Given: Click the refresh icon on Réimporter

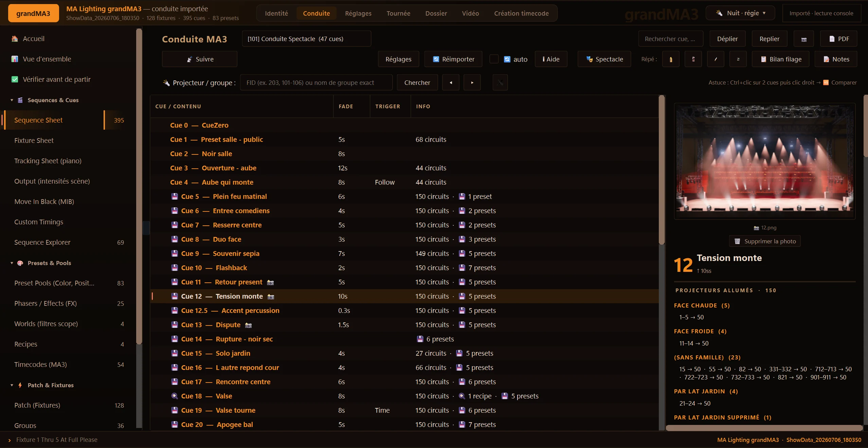Looking at the screenshot, I should click(x=436, y=59).
